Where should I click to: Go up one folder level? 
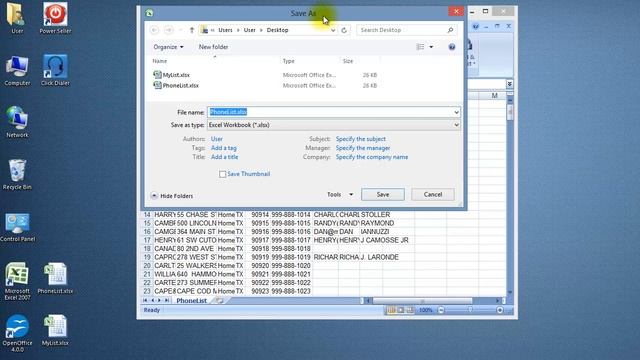pos(192,30)
